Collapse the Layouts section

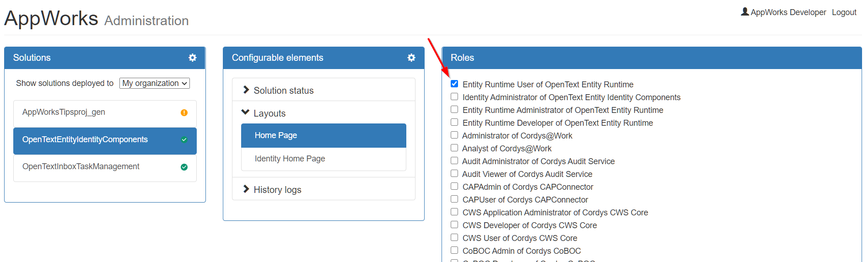[x=269, y=113]
